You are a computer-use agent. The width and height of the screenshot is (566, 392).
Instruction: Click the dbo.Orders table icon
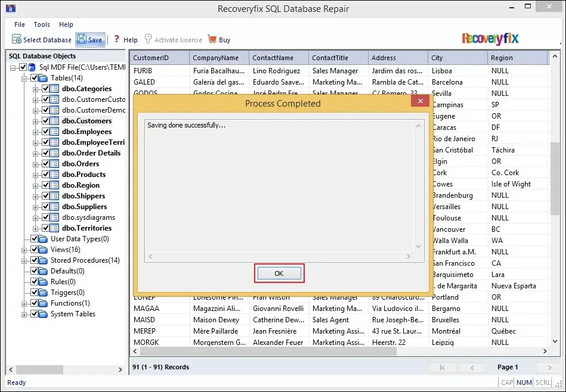[x=54, y=164]
